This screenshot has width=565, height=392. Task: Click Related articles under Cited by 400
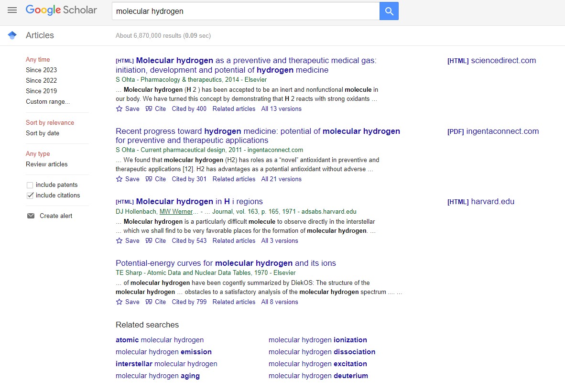click(234, 109)
